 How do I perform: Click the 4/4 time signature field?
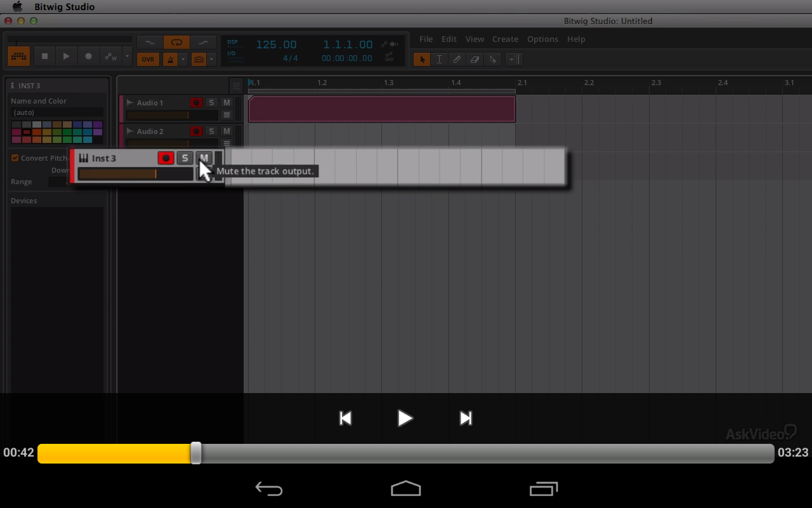click(291, 58)
